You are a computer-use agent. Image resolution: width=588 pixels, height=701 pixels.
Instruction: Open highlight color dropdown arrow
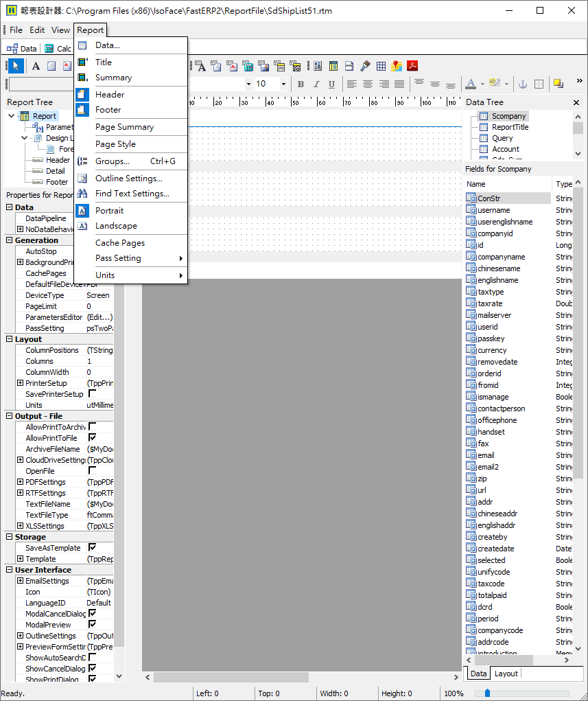click(506, 84)
